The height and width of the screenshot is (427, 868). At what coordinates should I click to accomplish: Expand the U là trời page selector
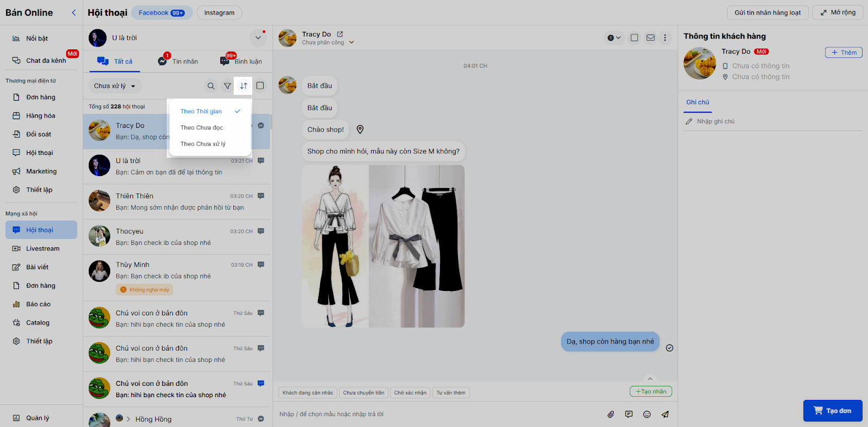click(258, 38)
